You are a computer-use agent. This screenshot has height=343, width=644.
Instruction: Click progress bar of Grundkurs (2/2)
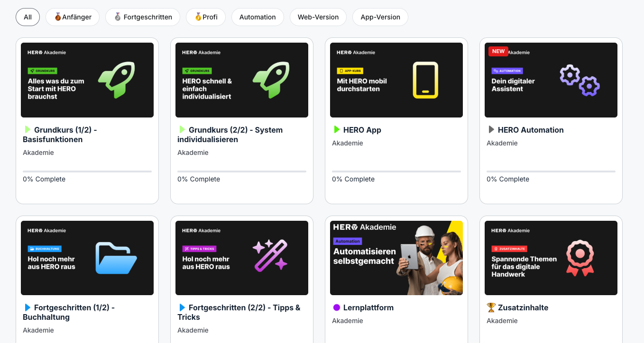[242, 171]
